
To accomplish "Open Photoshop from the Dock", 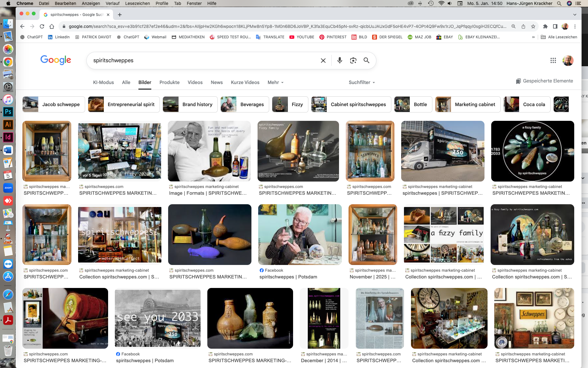I will click(8, 112).
